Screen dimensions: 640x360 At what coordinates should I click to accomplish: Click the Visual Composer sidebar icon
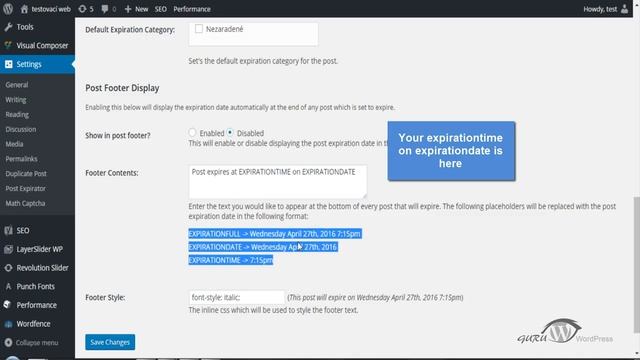pos(8,45)
